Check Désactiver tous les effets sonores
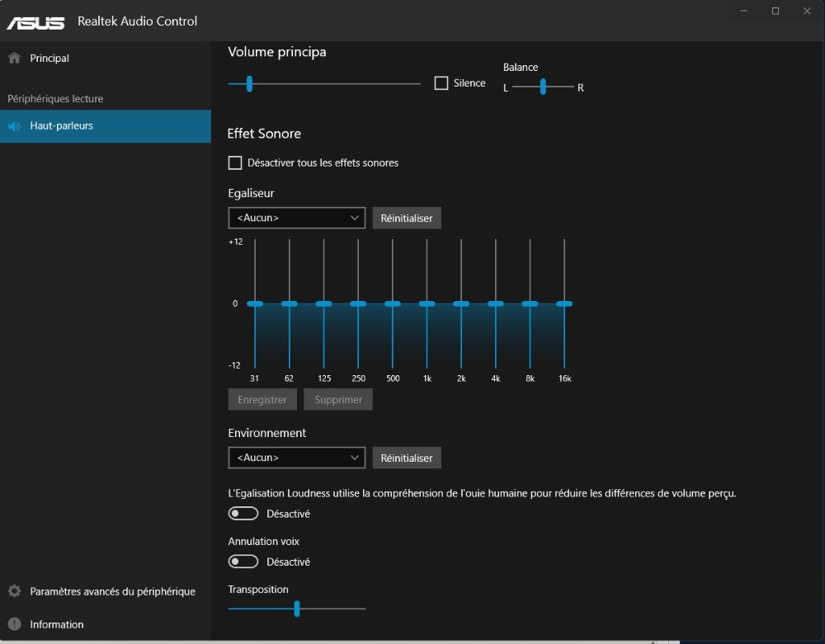The height and width of the screenshot is (644, 825). click(x=235, y=163)
